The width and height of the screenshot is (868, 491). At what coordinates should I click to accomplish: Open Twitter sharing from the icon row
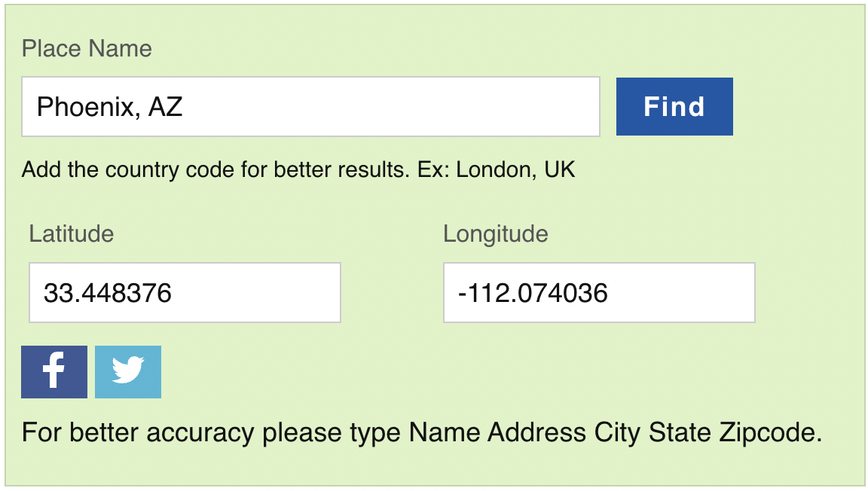(127, 371)
